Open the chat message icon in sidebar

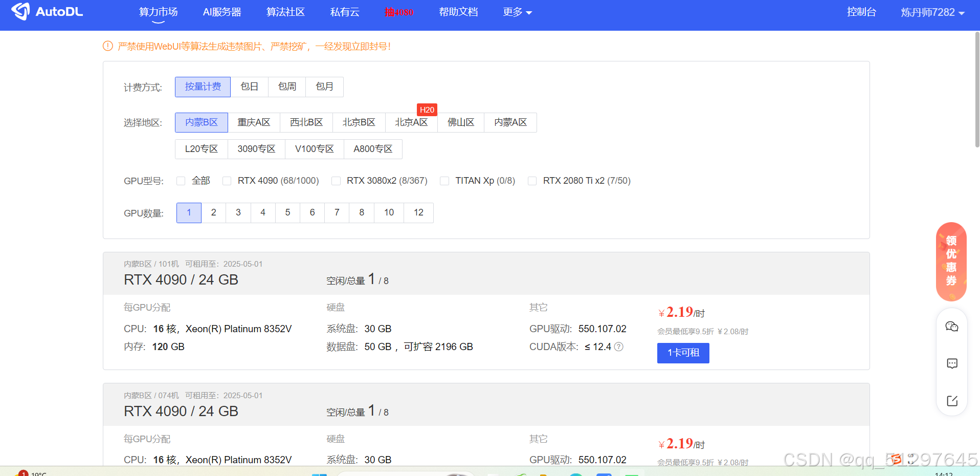pos(952,363)
